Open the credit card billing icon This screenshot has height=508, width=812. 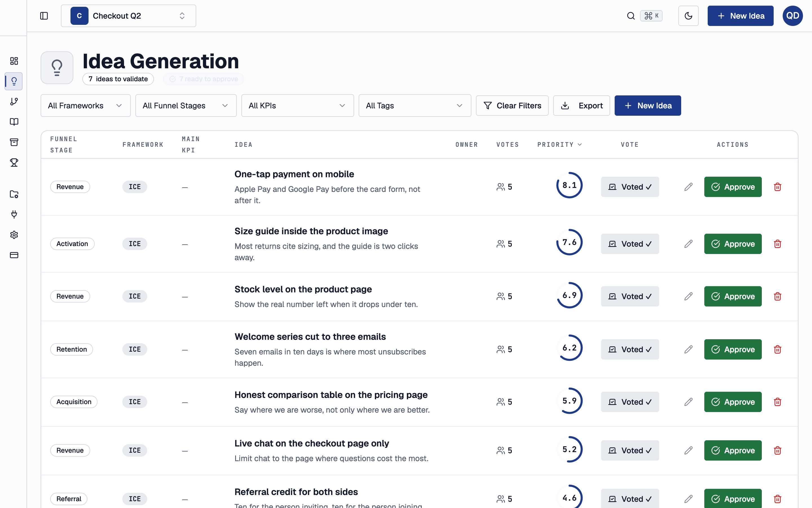click(x=14, y=255)
